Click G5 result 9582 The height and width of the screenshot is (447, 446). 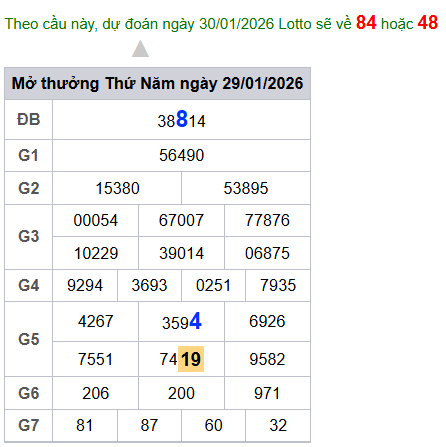(x=267, y=359)
